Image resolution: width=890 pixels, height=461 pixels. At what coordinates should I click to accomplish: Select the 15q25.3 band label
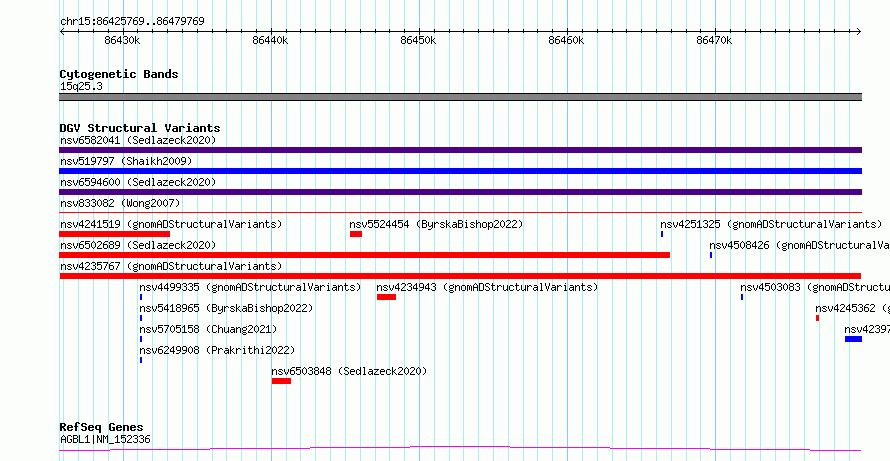click(81, 87)
